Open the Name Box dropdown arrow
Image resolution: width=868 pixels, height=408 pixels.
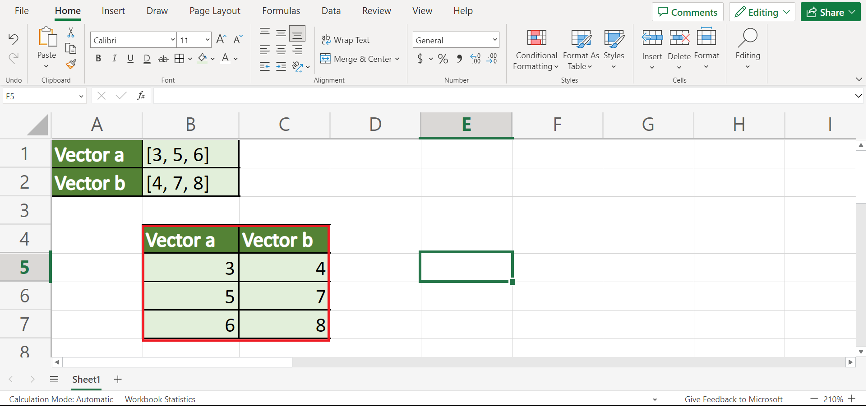pyautogui.click(x=81, y=96)
